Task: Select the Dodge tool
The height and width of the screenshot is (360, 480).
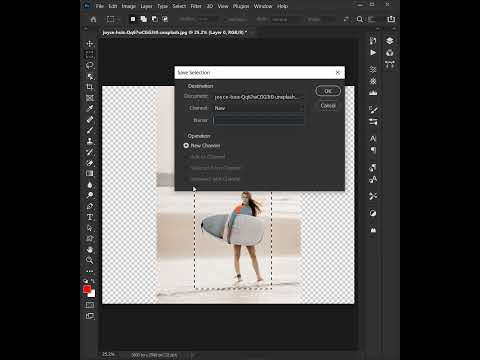Action: point(90,195)
